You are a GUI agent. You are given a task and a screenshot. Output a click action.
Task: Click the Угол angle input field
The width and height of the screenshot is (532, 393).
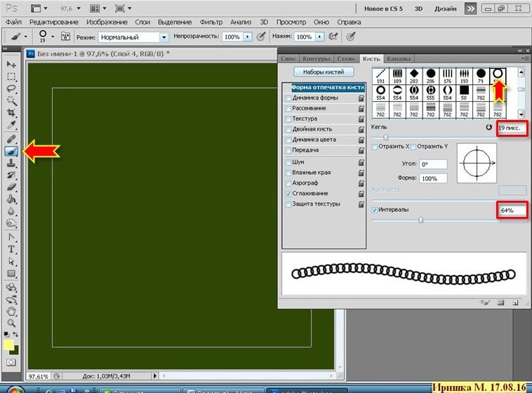pyautogui.click(x=434, y=164)
